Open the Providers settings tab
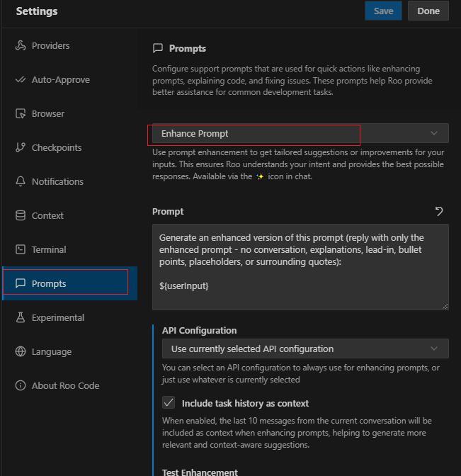Viewport: 461px width, 476px height. click(69, 45)
